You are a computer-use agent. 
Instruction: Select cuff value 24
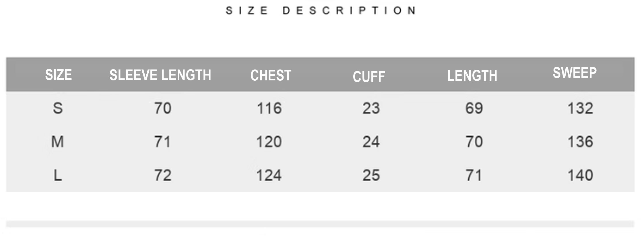371,142
